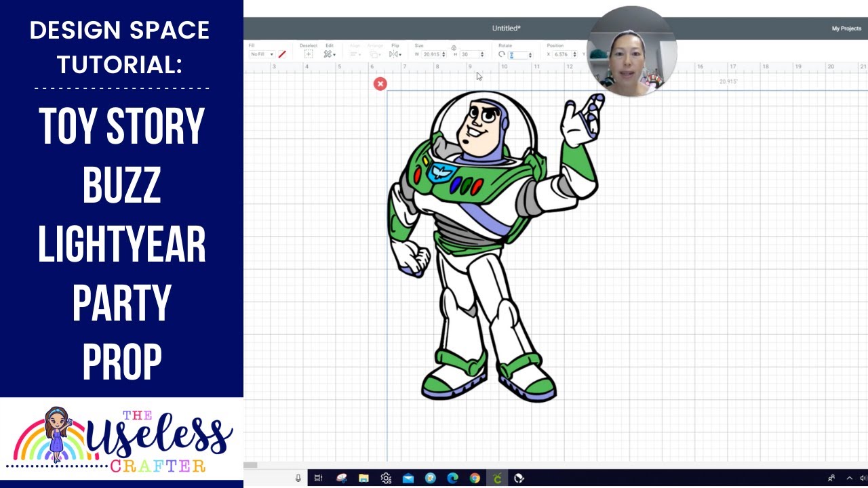Click the Rotate icon
The width and height of the screenshot is (868, 488).
[502, 54]
